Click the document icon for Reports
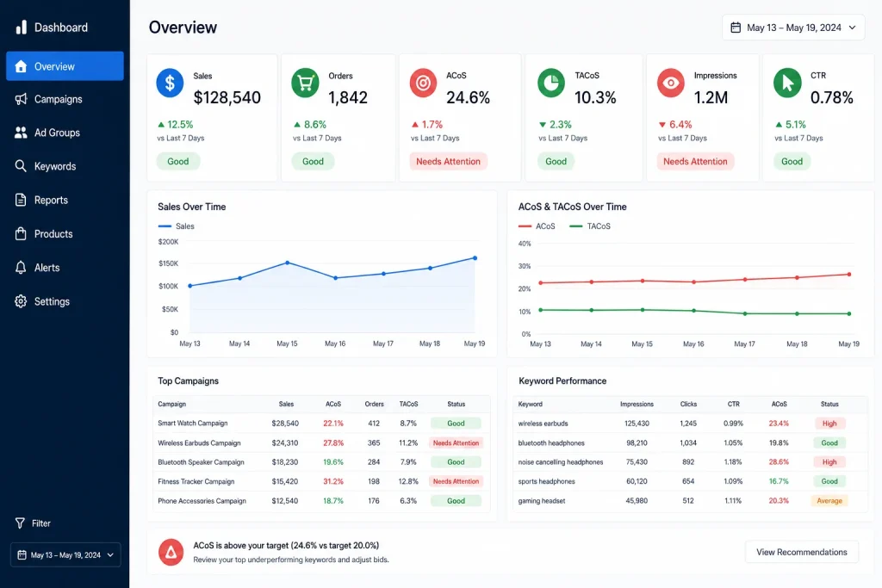Screen dimensions: 882x588 tap(21, 200)
